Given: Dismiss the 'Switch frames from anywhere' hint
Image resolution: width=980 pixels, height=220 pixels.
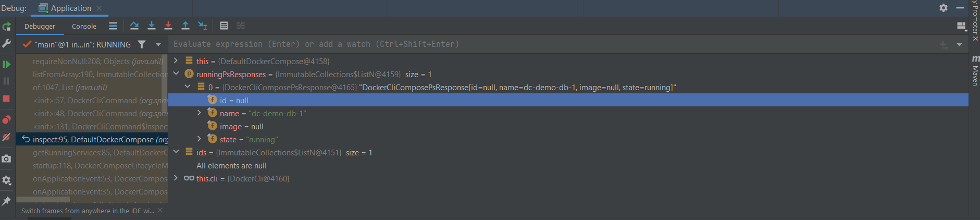Looking at the screenshot, I should pyautogui.click(x=160, y=210).
